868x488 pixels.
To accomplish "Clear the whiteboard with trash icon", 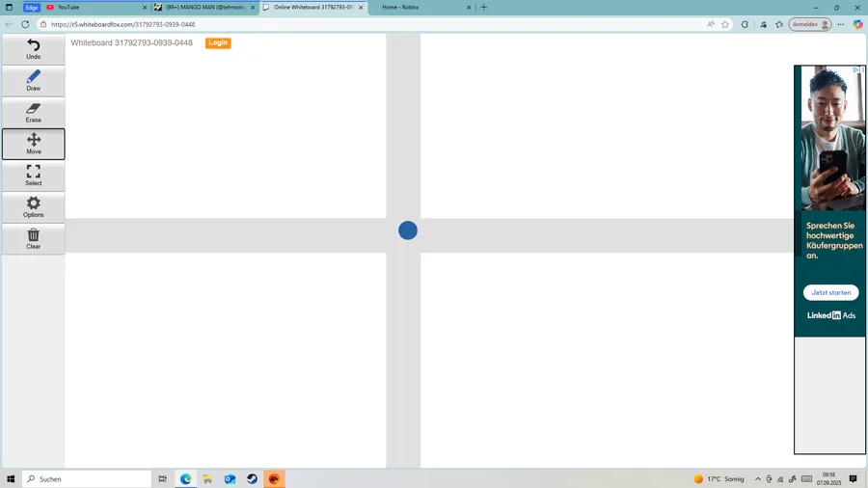I will pyautogui.click(x=33, y=238).
